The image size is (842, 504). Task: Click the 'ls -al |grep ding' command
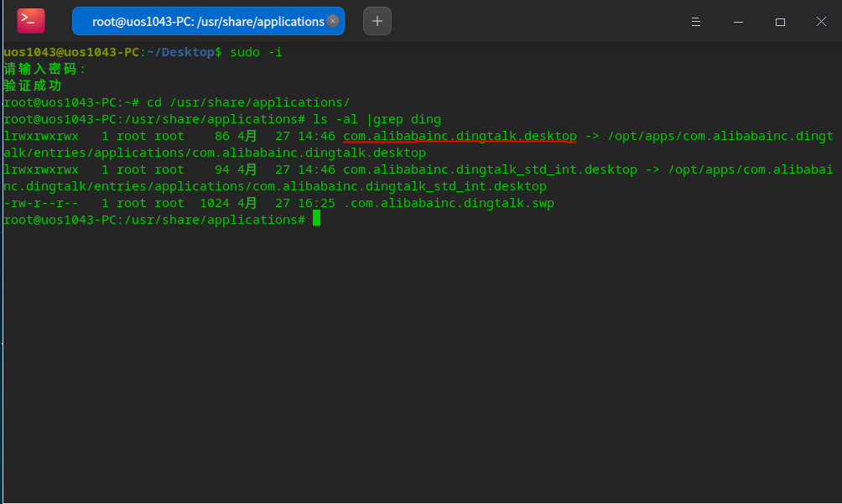tap(377, 119)
